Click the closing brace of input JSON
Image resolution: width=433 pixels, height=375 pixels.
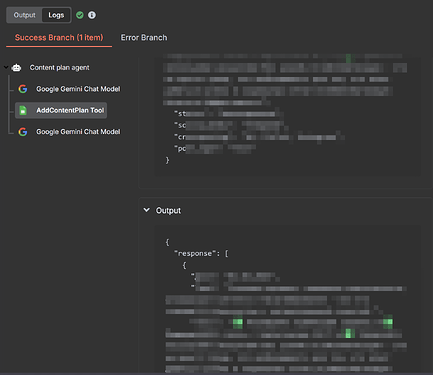click(x=167, y=160)
